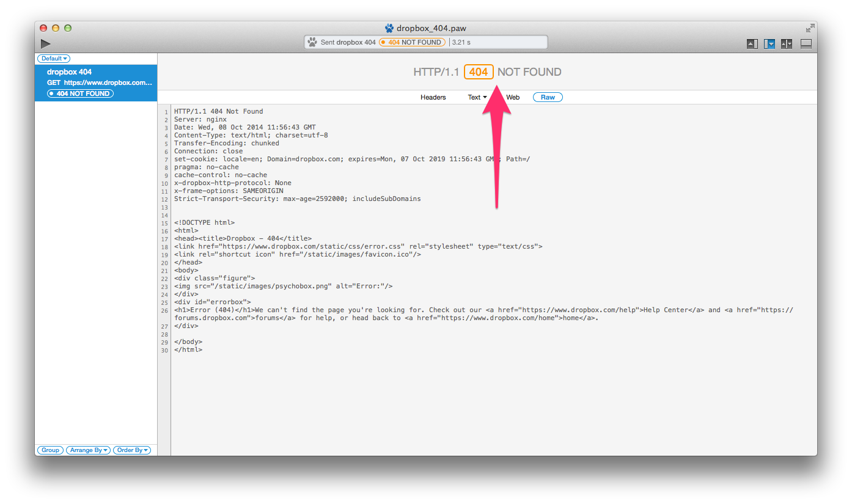
Task: Click the closing '</html>' line
Action: click(x=188, y=350)
